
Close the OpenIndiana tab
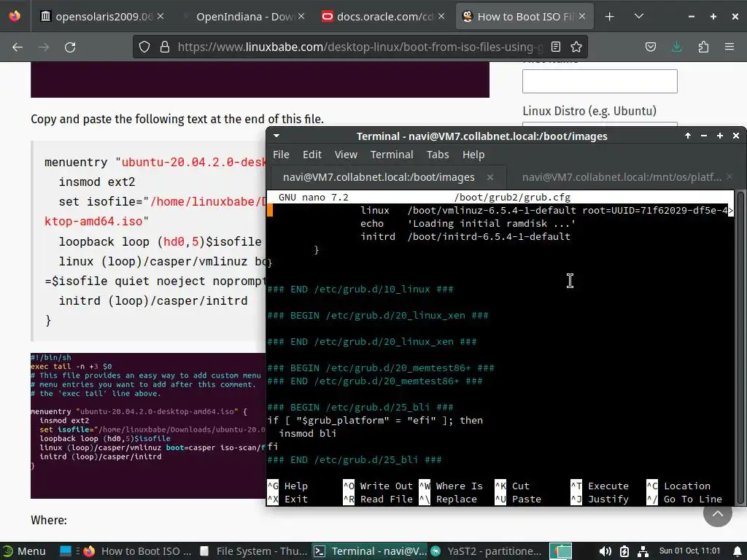[301, 16]
